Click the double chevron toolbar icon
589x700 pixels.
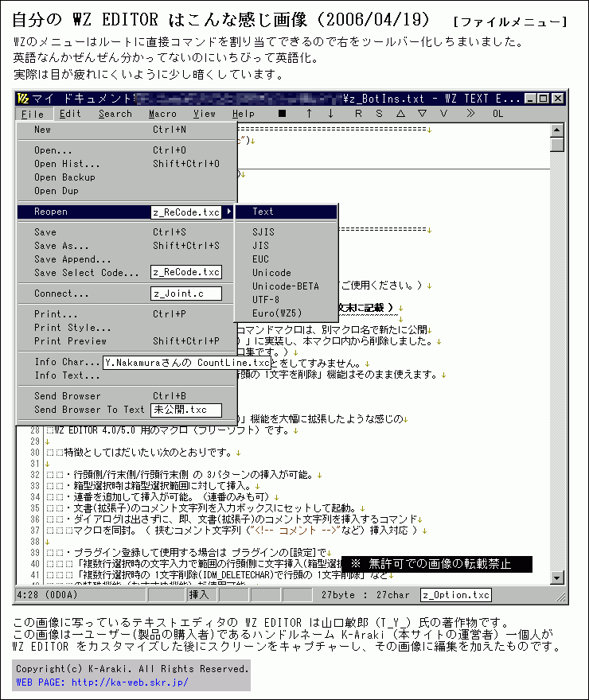470,114
